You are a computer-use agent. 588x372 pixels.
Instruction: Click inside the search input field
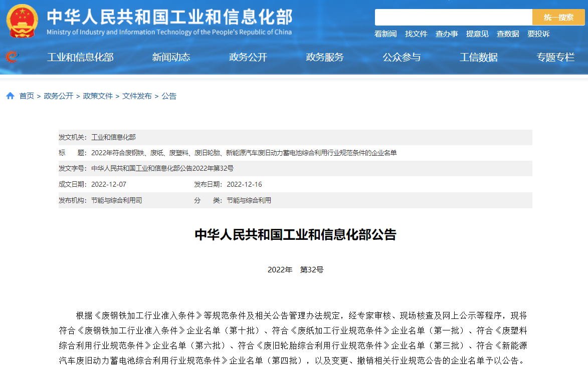451,17
